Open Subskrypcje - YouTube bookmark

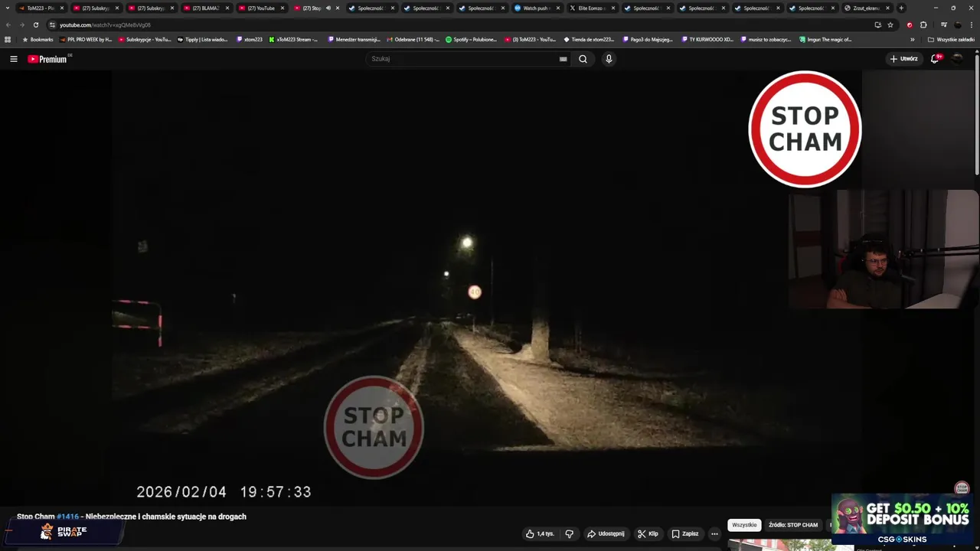click(x=145, y=39)
